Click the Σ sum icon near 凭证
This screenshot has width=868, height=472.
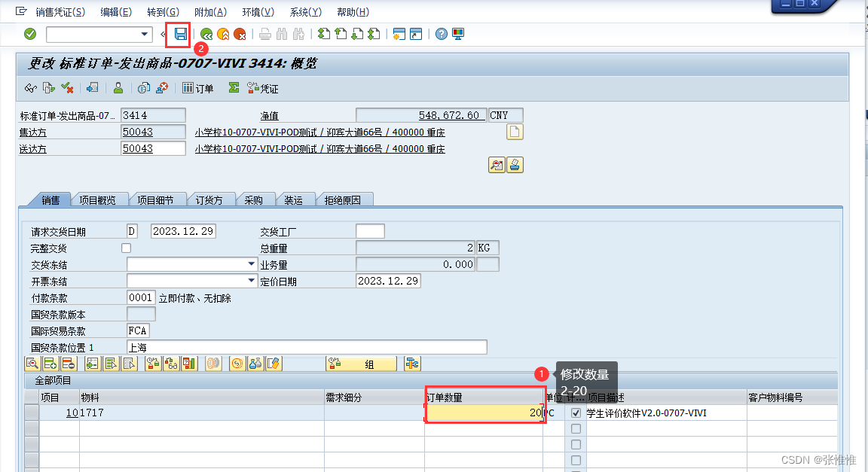coord(233,88)
